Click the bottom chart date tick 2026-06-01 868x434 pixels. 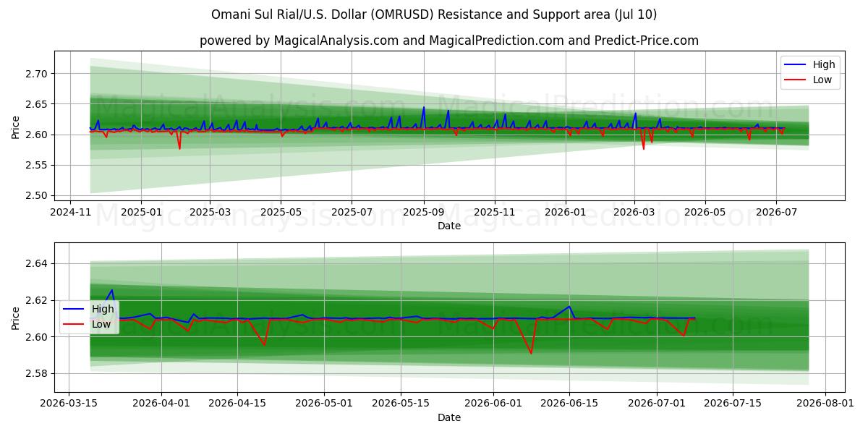(x=493, y=404)
